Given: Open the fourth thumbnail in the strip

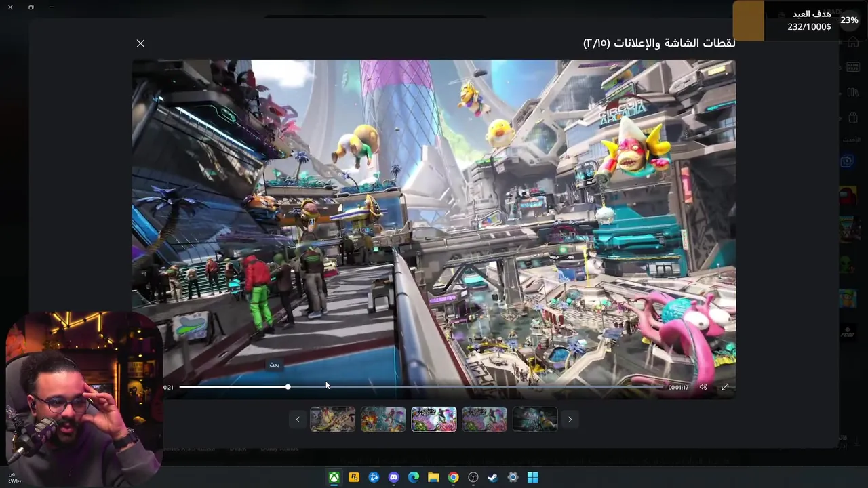Looking at the screenshot, I should [484, 420].
